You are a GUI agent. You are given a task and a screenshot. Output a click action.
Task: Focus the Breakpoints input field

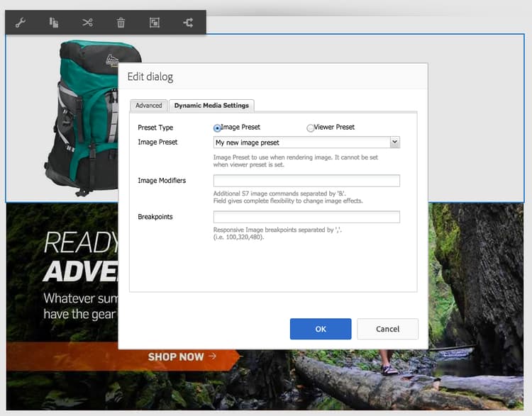[x=306, y=217]
